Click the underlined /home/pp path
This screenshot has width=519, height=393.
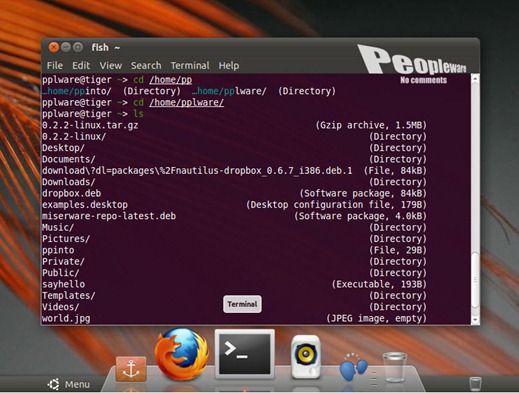pos(170,80)
